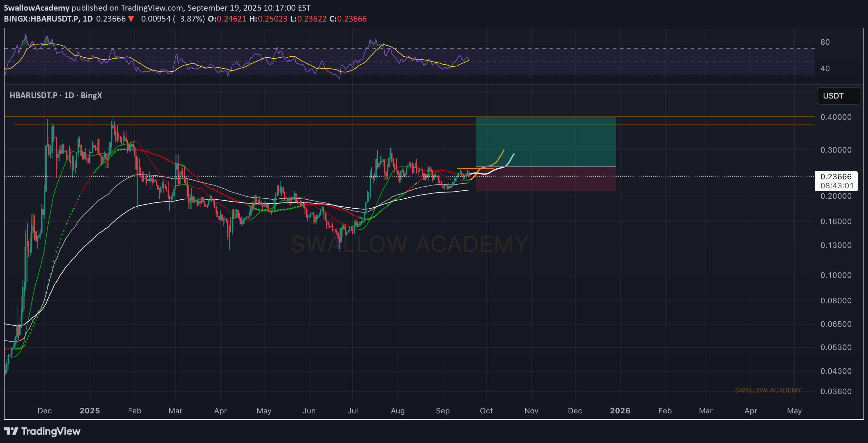Click the 0.20000 price axis label

point(836,196)
